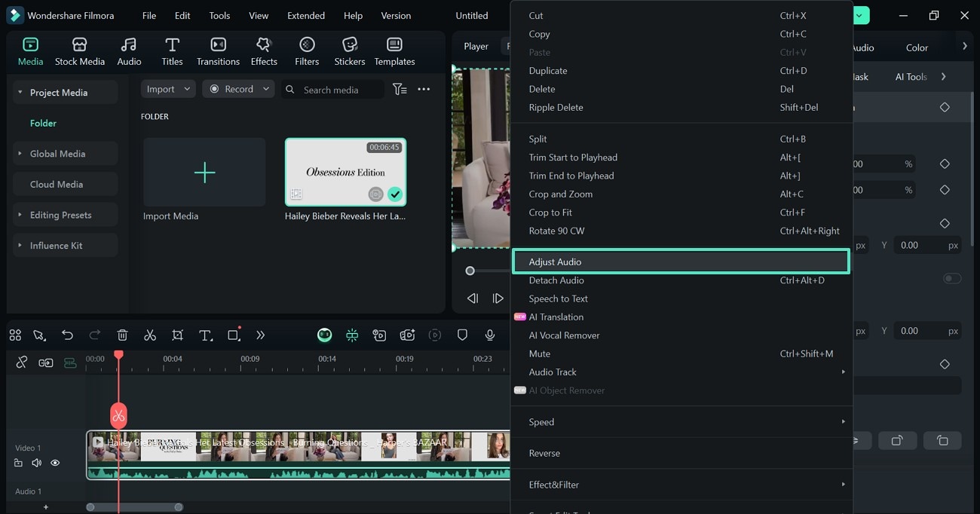Click the undo icon

click(67, 335)
